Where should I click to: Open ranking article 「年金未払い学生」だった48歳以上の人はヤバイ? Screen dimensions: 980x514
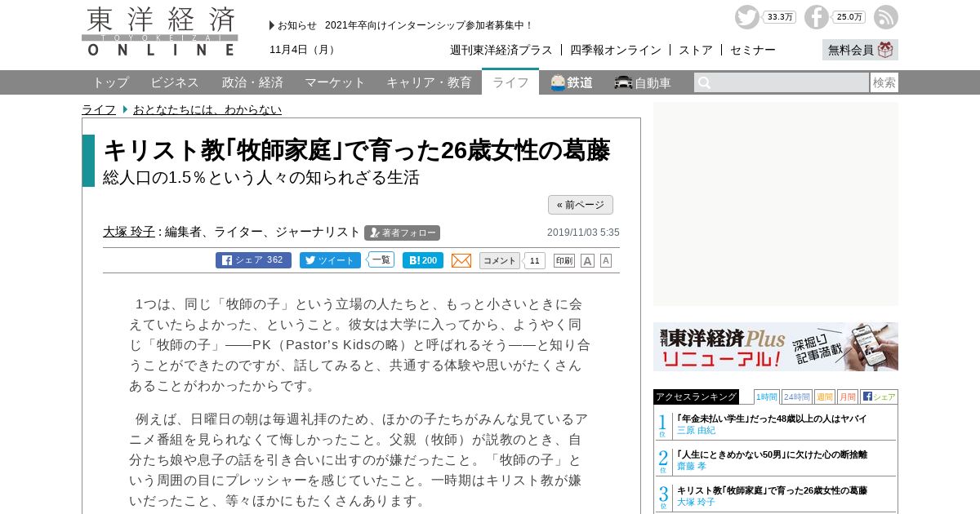point(772,419)
